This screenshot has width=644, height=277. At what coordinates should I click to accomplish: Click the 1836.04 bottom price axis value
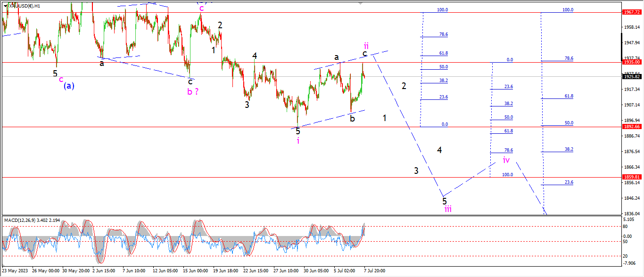click(631, 213)
